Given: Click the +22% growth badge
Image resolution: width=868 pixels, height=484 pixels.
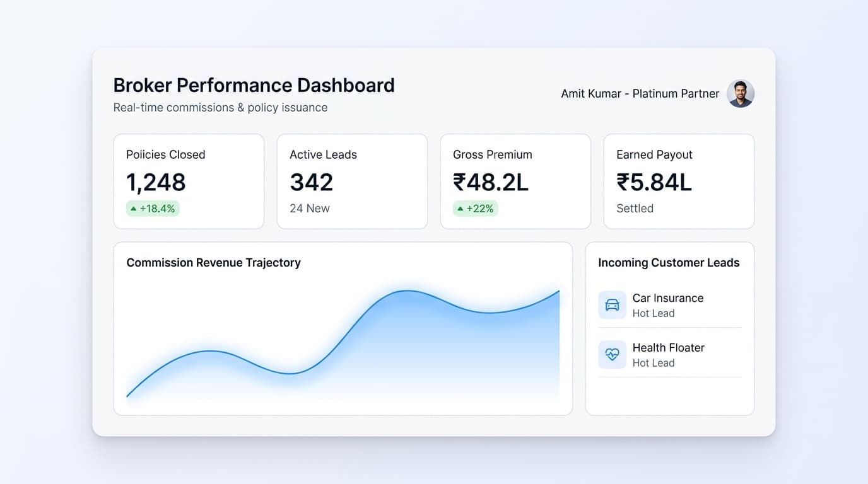Looking at the screenshot, I should coord(476,209).
